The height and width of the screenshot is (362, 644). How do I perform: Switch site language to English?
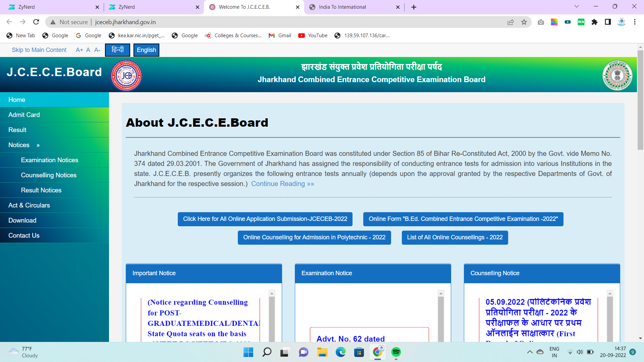pos(146,50)
